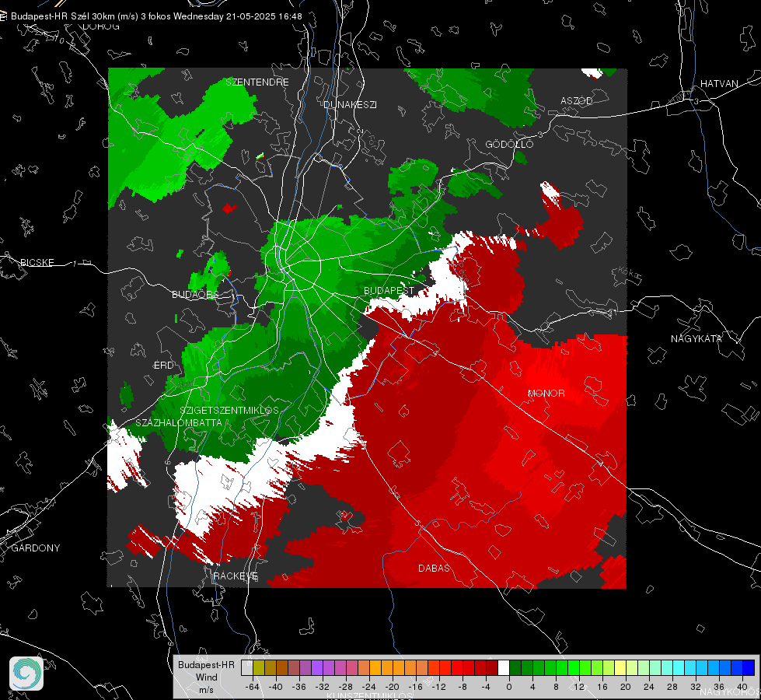
Task: Click the light grey first swatch in legend
Action: point(247,667)
